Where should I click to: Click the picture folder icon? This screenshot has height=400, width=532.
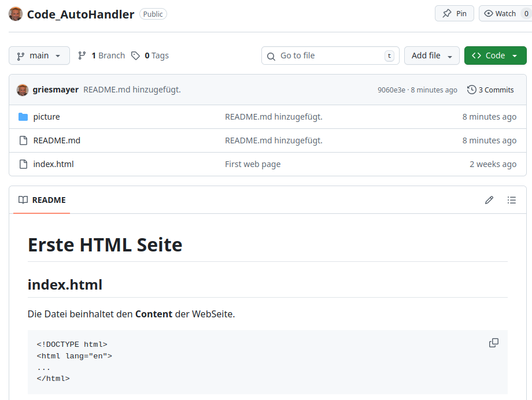point(23,117)
